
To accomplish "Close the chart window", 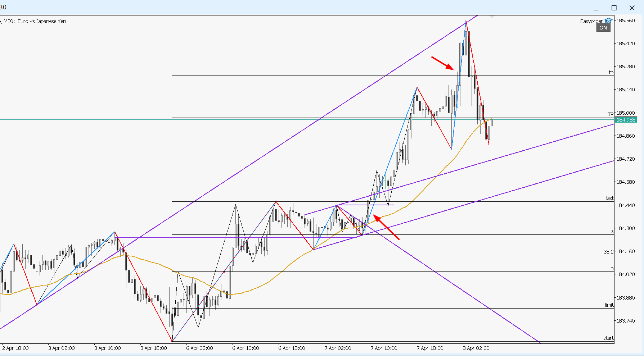I will 632,8.
